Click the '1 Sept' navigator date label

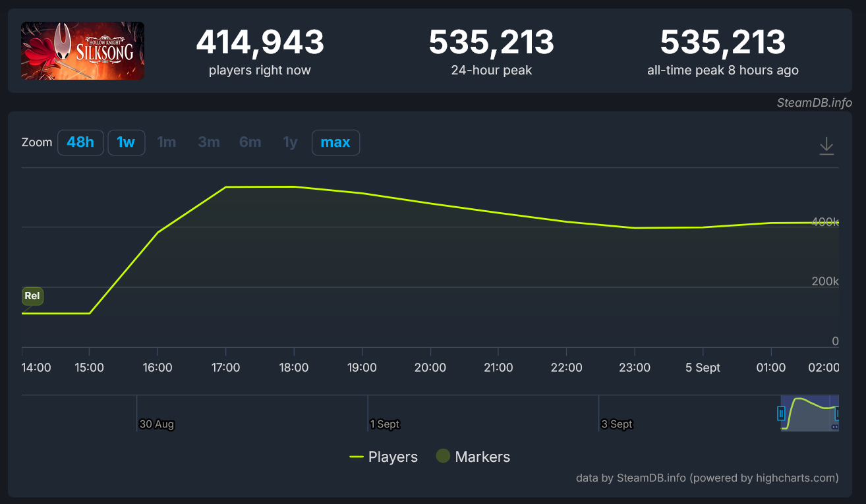385,424
